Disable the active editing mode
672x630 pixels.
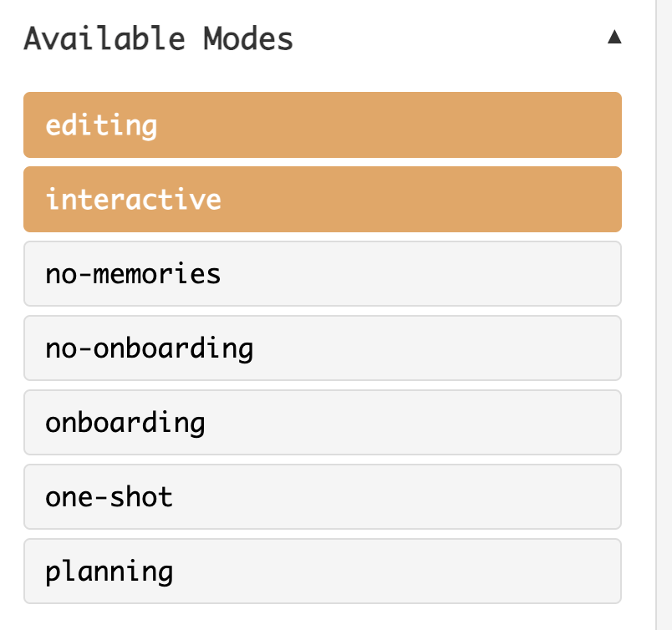pos(323,124)
